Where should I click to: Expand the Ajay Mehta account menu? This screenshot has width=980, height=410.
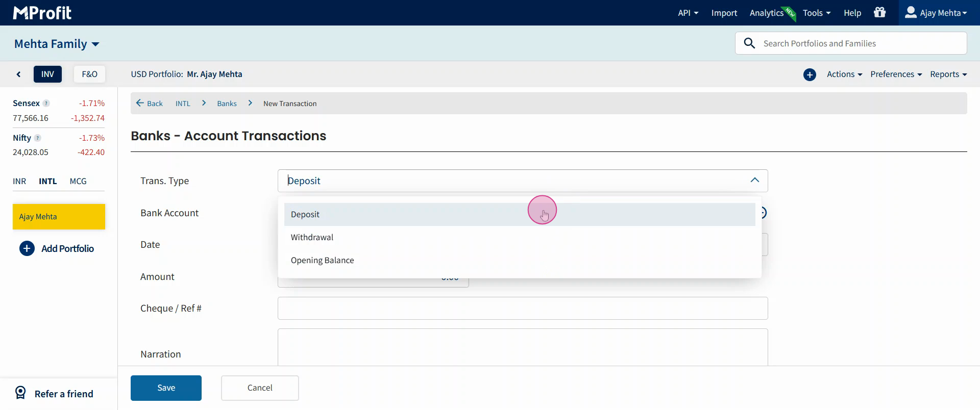tap(936, 13)
